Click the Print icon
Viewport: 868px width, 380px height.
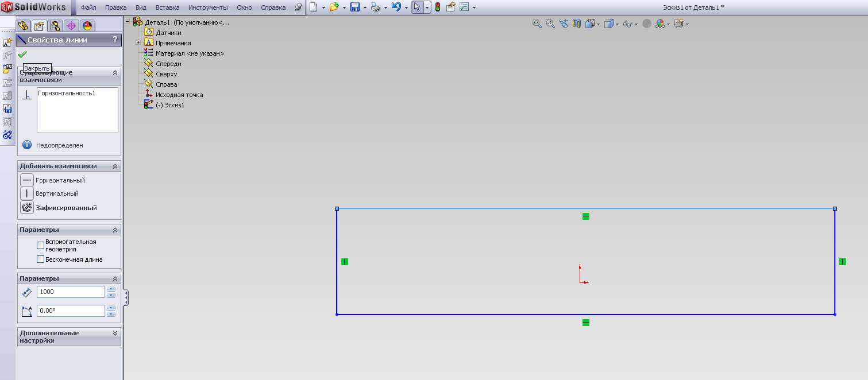point(375,7)
